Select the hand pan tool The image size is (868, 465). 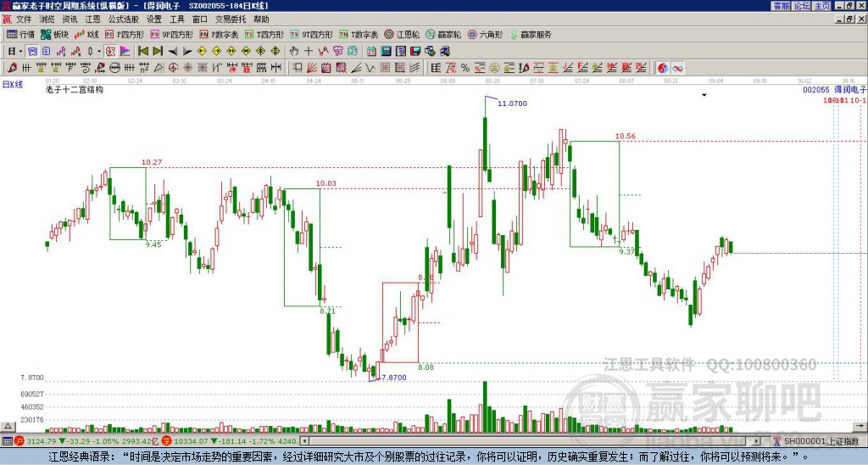coord(294,52)
